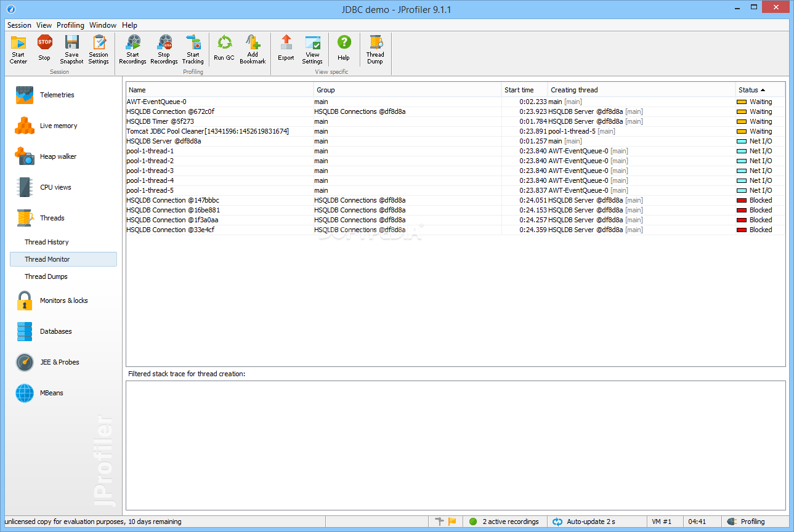
Task: Switch to Thread History view
Action: coord(47,242)
